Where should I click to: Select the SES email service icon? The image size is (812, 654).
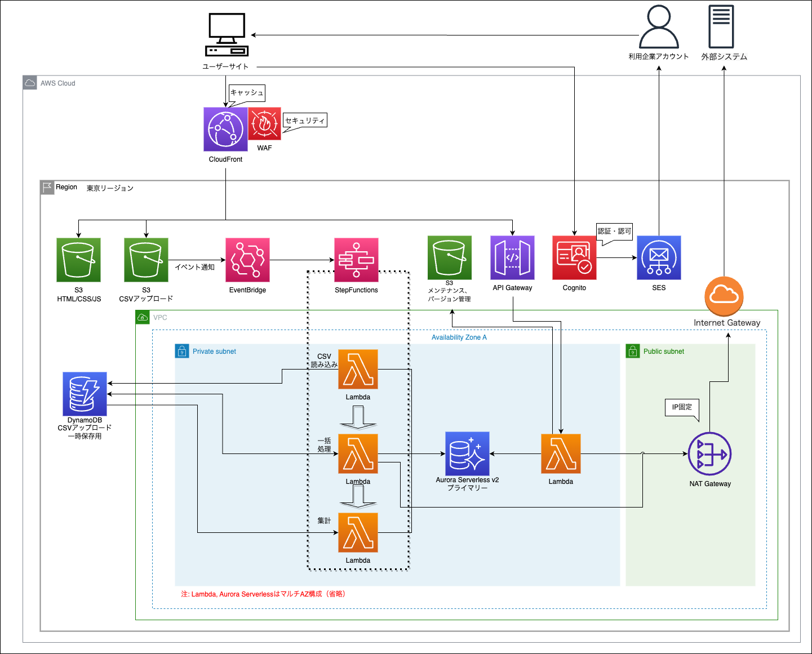pos(658,259)
